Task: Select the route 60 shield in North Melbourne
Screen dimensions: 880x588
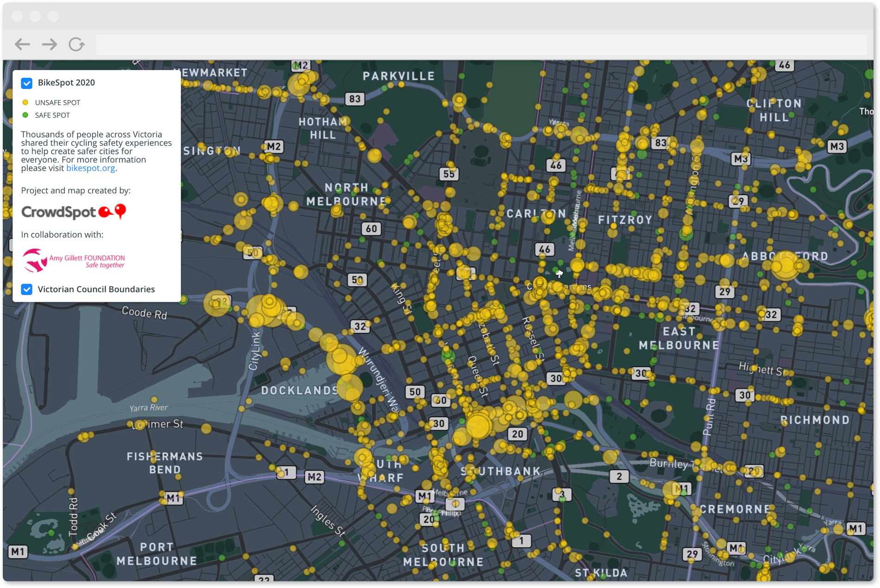Action: click(x=371, y=229)
